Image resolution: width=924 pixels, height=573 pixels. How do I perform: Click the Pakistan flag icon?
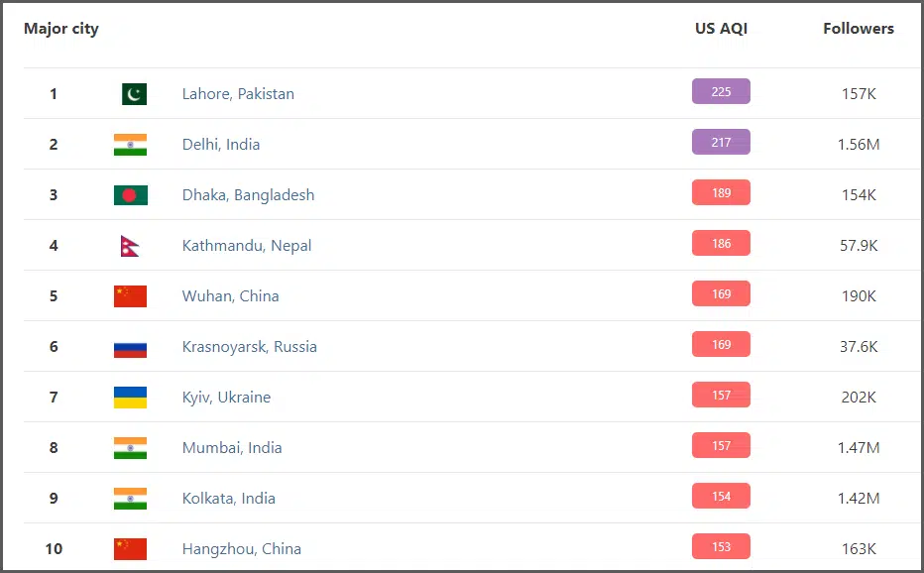[134, 94]
